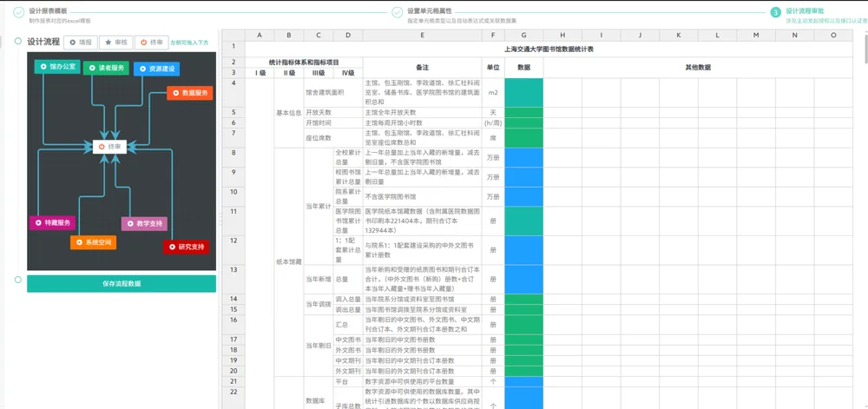
Task: Click the 馆舍建筑面积 cell
Action: [333, 92]
